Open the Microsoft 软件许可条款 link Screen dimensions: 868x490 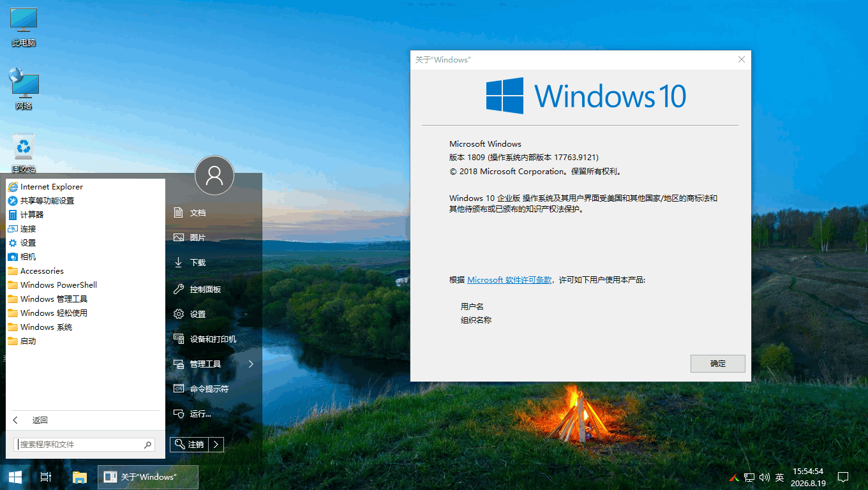pos(509,280)
